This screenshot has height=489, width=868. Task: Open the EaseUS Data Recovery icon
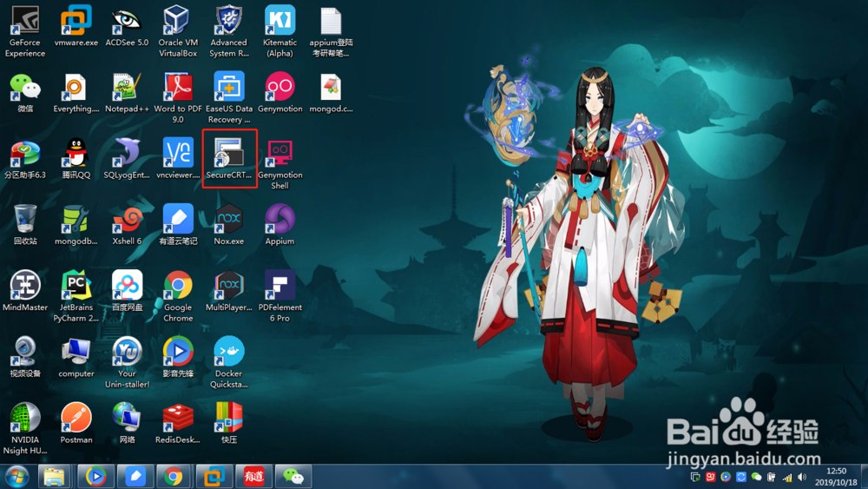point(228,97)
